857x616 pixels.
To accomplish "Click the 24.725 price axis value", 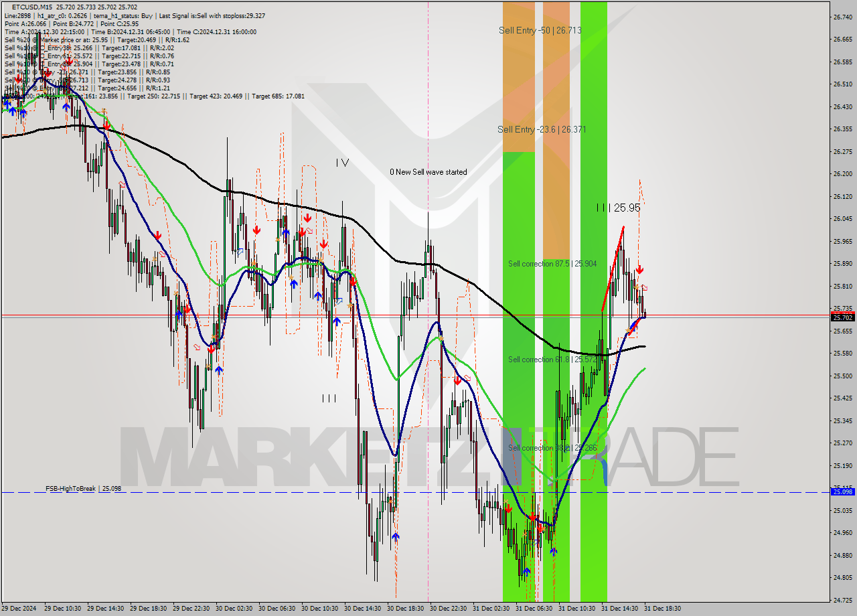I will 842,601.
